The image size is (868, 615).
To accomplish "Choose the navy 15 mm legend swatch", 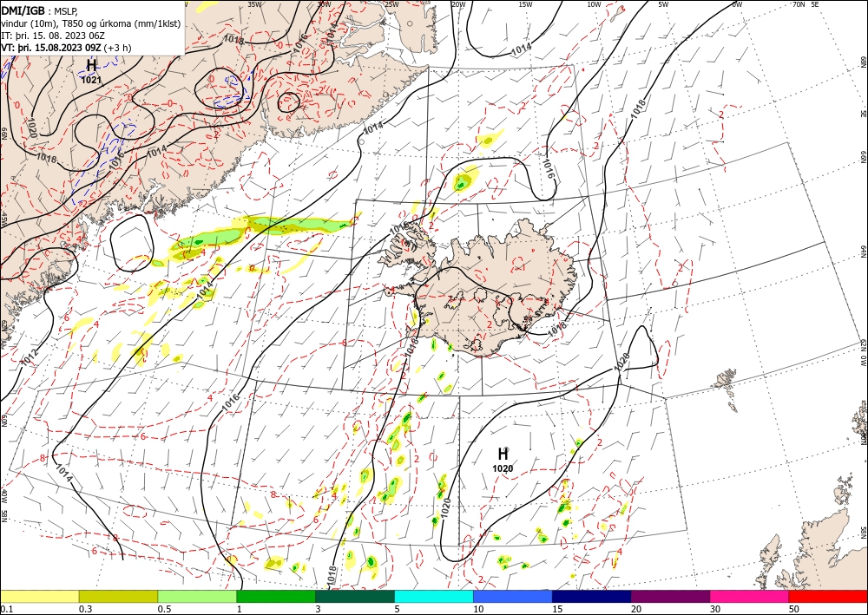I will click(592, 596).
